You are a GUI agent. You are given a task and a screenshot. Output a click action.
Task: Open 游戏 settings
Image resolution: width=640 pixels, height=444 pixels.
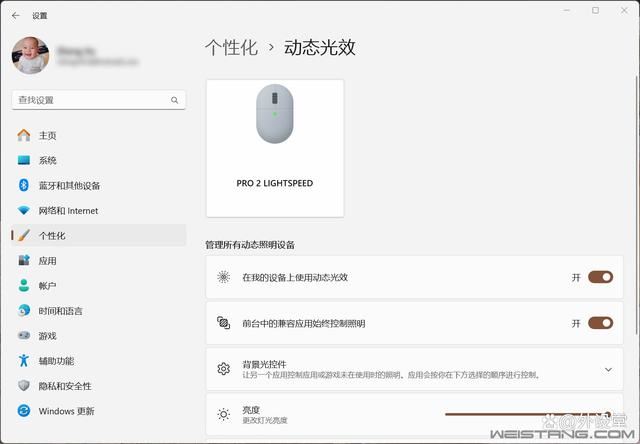tap(99, 336)
